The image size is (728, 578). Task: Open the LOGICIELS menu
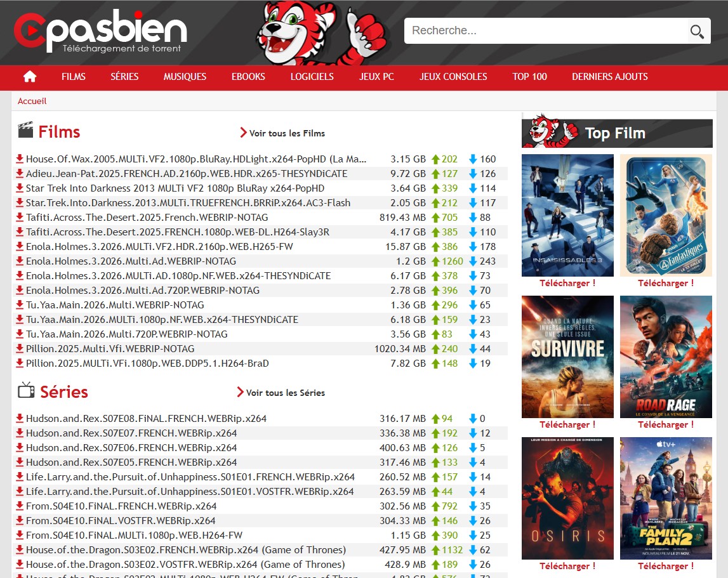312,77
